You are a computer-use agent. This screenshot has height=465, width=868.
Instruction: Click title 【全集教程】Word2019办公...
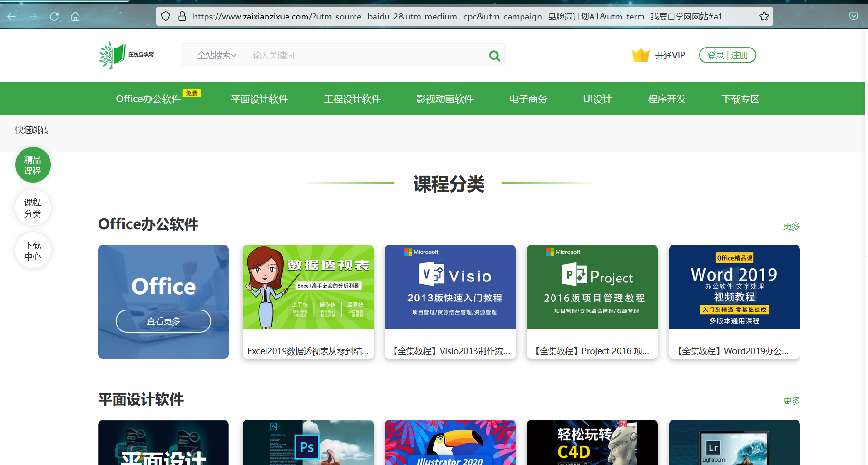[732, 351]
